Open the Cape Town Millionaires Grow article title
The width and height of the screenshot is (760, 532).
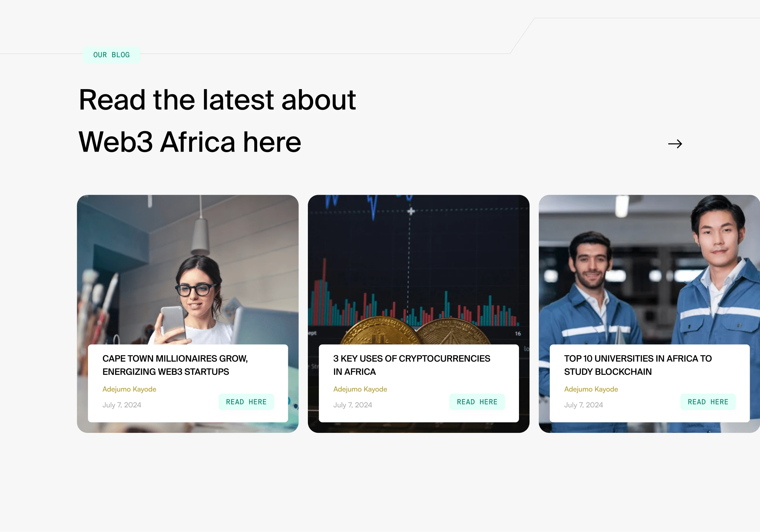[175, 365]
